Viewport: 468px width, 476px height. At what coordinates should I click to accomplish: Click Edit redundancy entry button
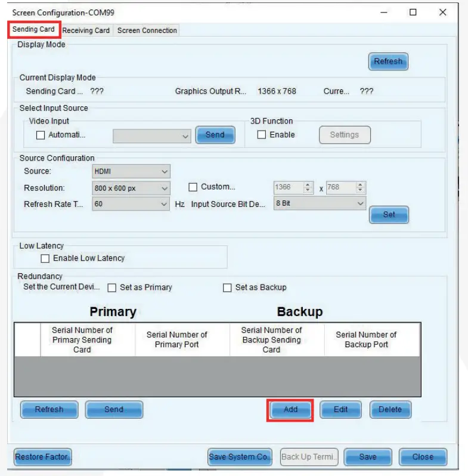pyautogui.click(x=340, y=410)
